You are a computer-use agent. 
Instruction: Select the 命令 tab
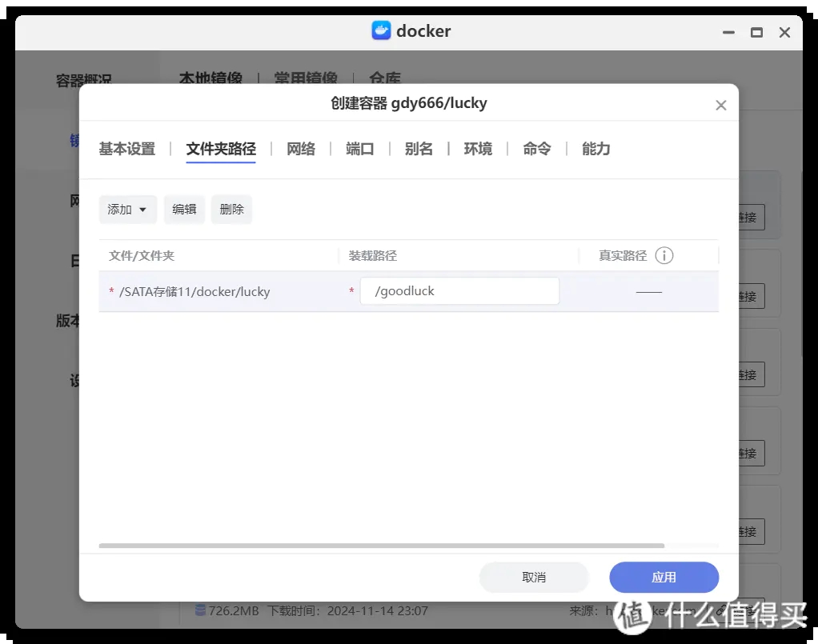click(x=537, y=149)
